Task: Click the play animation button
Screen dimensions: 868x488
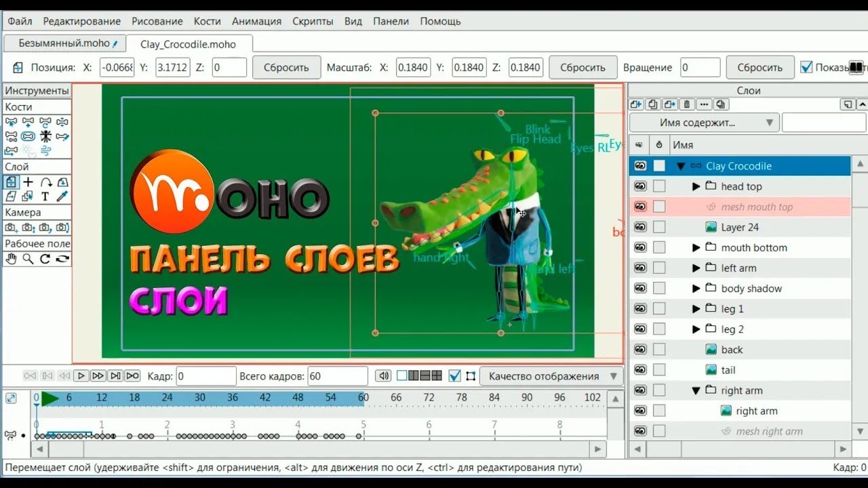Action: click(81, 375)
